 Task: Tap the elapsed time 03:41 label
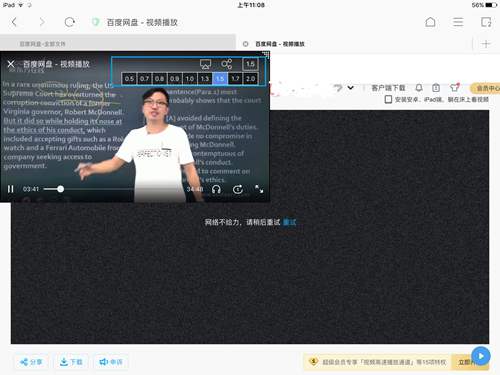coord(31,189)
